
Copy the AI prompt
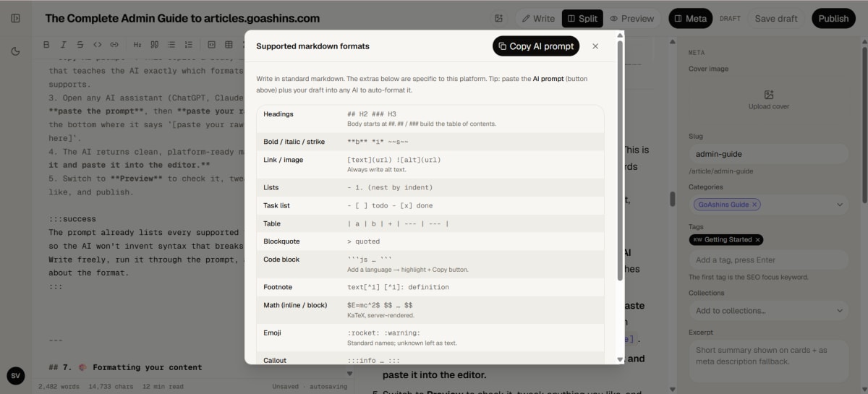pos(536,46)
